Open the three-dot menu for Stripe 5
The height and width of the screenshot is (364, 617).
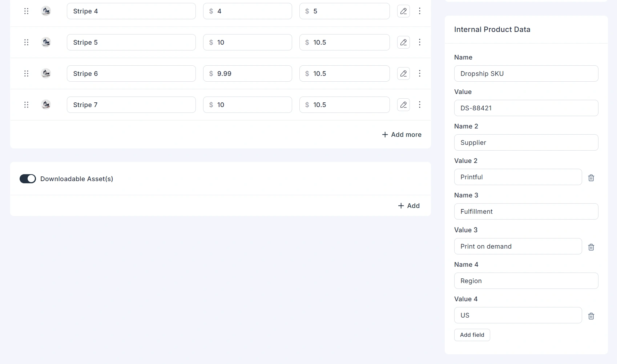420,42
